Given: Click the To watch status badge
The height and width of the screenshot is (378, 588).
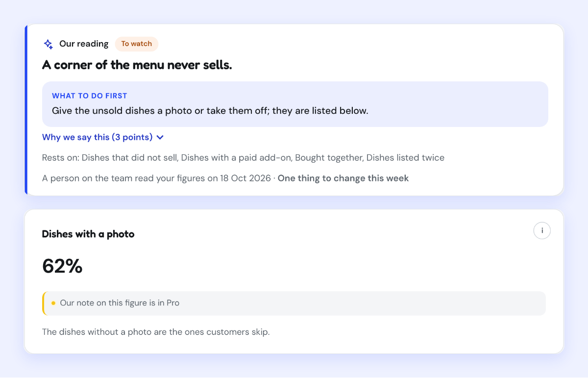Looking at the screenshot, I should click(x=137, y=44).
